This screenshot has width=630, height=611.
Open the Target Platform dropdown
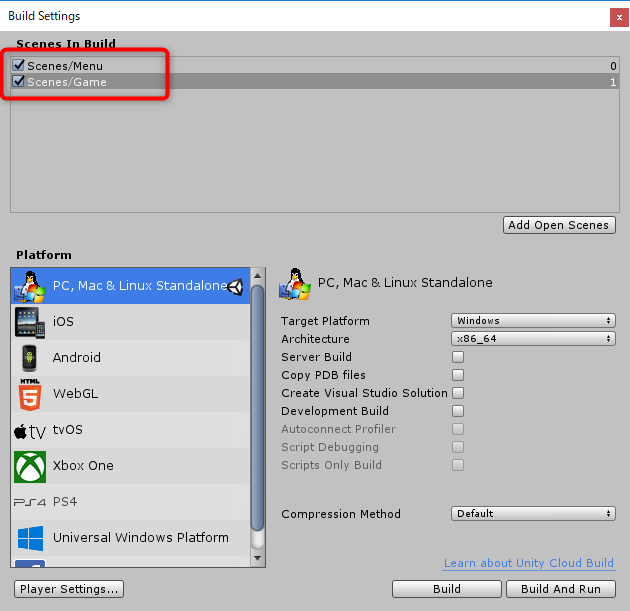pos(533,321)
